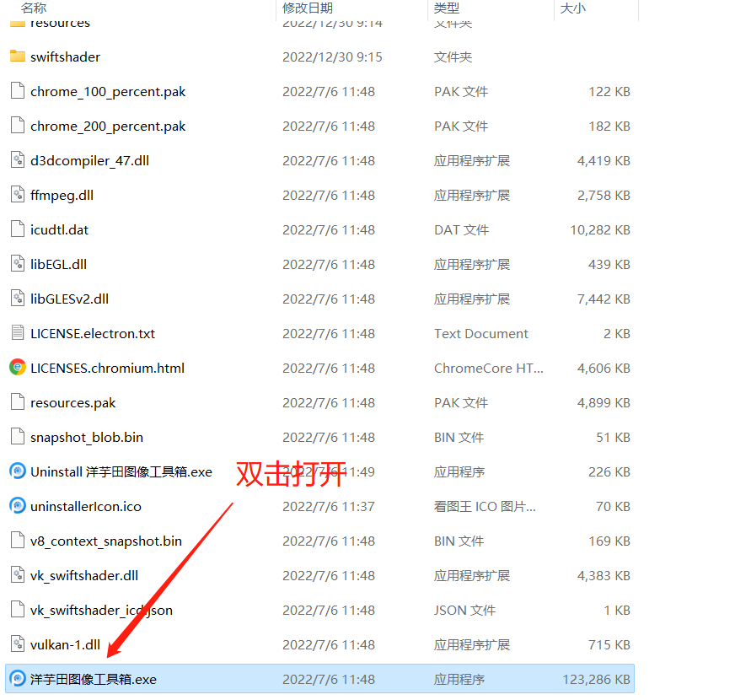Click the icudtl.dat file icon
The height and width of the screenshot is (700, 735).
tap(18, 229)
